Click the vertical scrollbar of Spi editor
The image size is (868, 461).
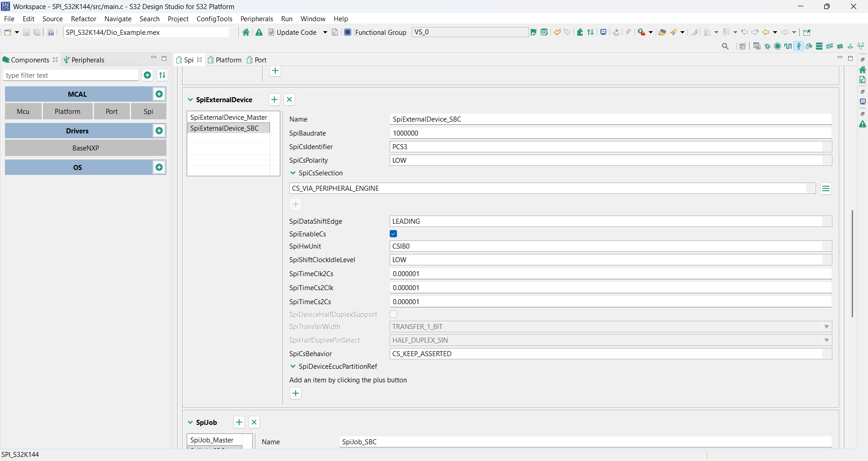coord(852,263)
